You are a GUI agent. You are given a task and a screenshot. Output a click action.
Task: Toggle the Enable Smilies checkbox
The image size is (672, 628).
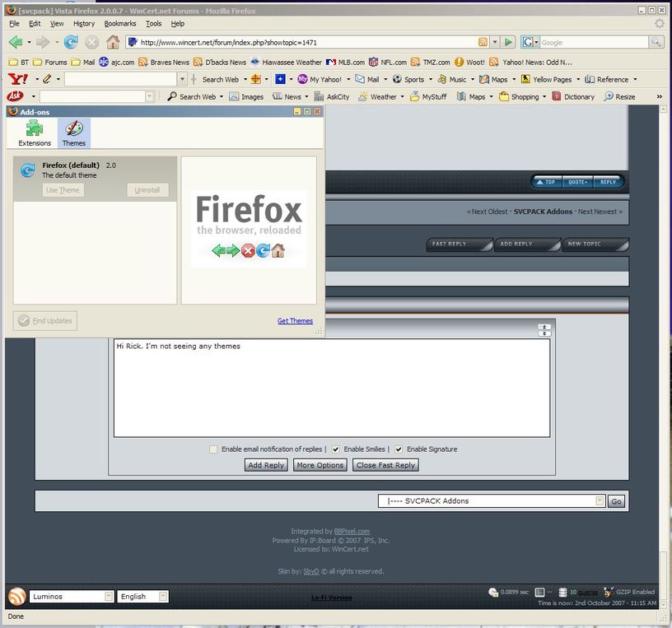(x=336, y=449)
